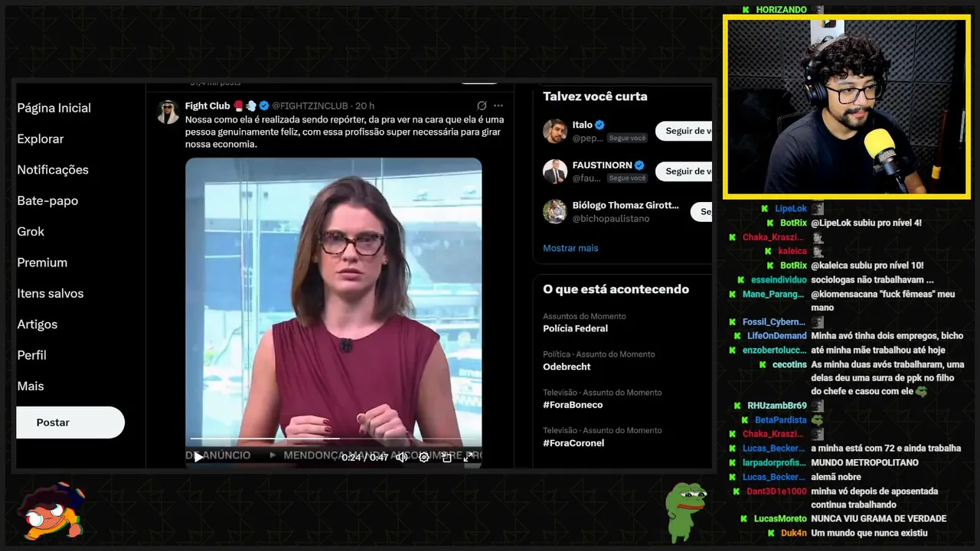Open Explorar in the sidebar
Viewport: 980px width, 551px height.
41,139
